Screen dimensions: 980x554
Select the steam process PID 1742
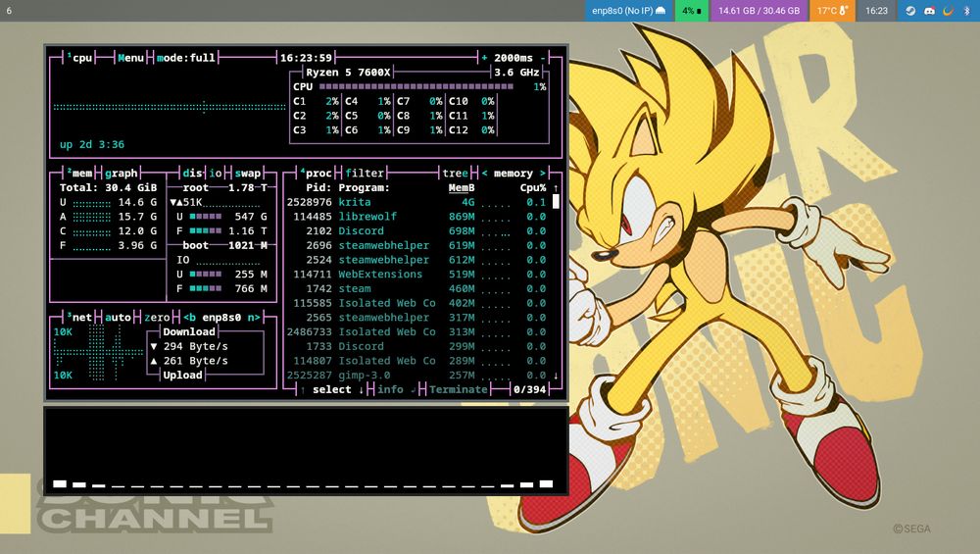pos(416,288)
